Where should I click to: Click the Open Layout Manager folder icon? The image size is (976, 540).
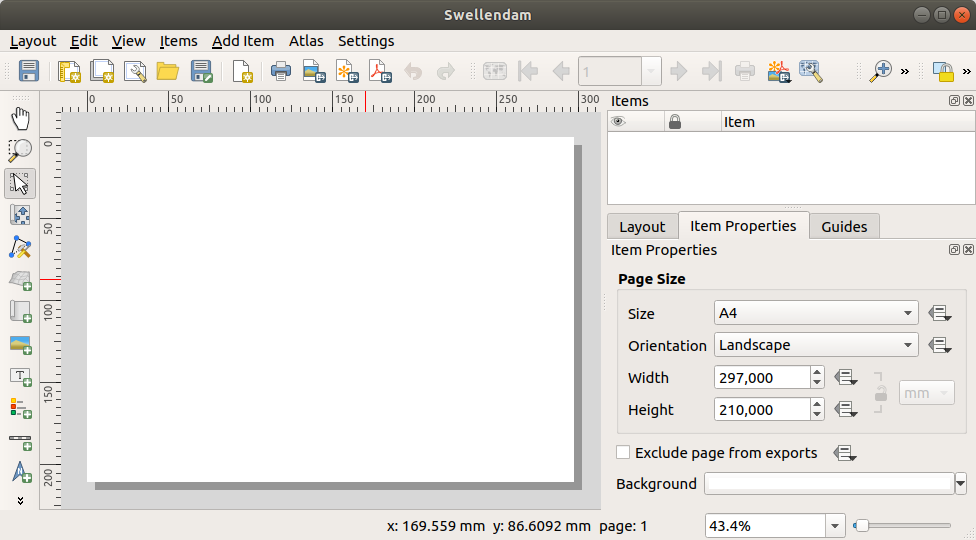coord(167,71)
